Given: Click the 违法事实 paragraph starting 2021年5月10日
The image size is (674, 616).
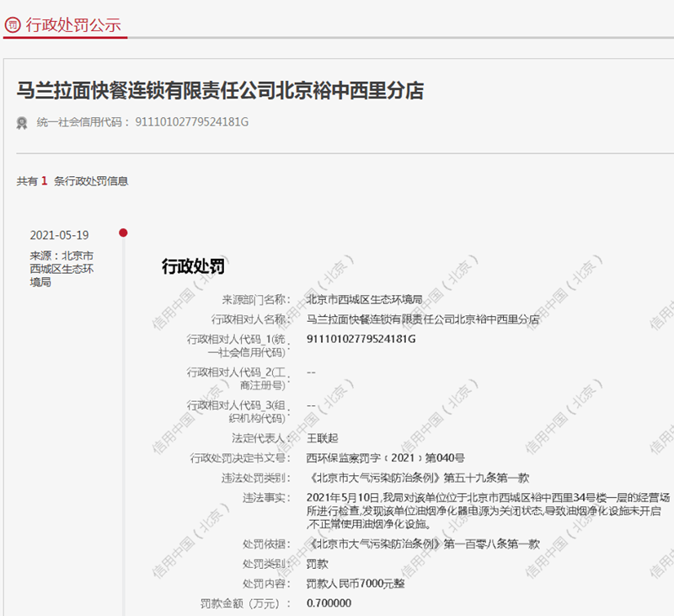Looking at the screenshot, I should (489, 511).
